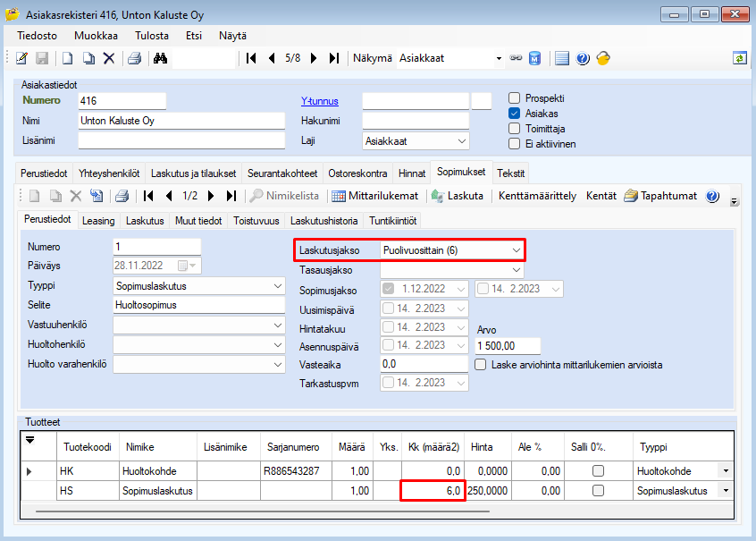Print with printer icon in main toolbar

(x=135, y=58)
